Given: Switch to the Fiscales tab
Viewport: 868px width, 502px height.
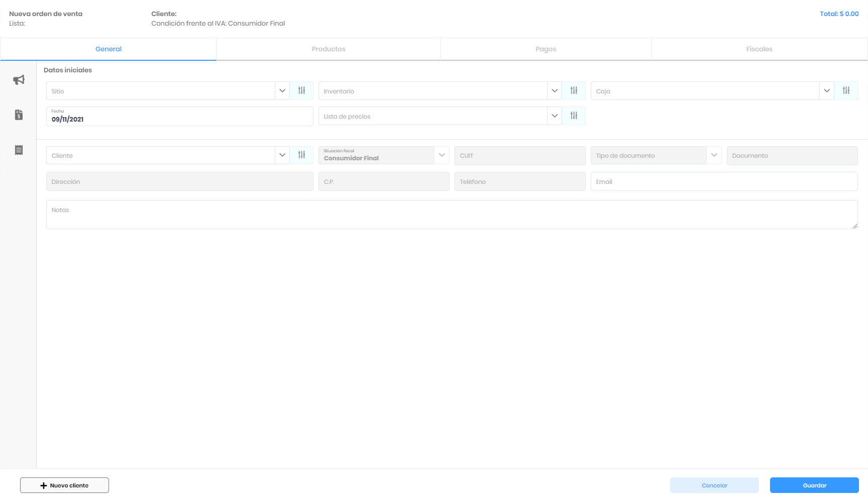Looking at the screenshot, I should 759,49.
